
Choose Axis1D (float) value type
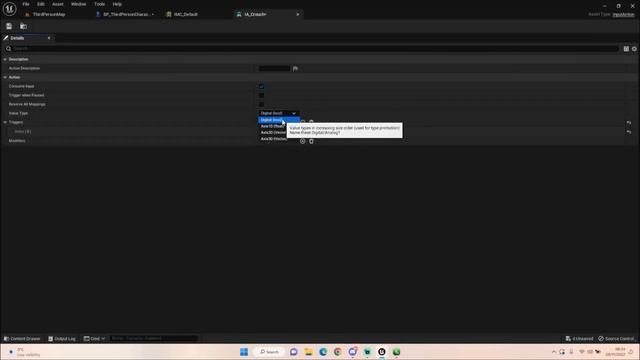tap(273, 126)
